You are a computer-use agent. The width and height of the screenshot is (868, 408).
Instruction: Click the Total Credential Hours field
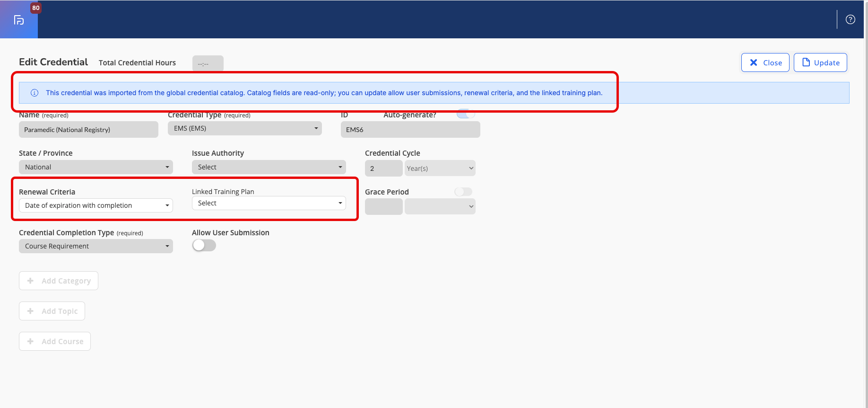point(208,63)
